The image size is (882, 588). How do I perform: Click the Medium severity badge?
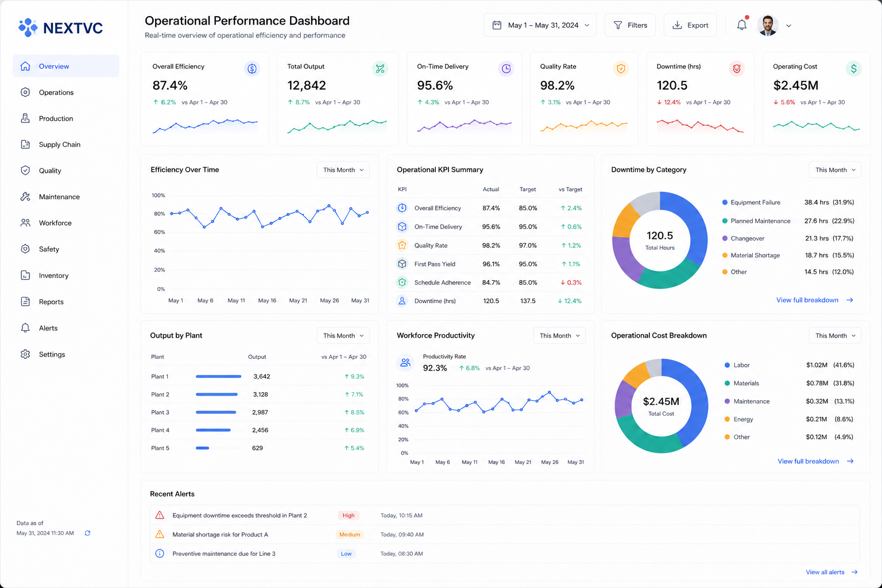(x=349, y=535)
